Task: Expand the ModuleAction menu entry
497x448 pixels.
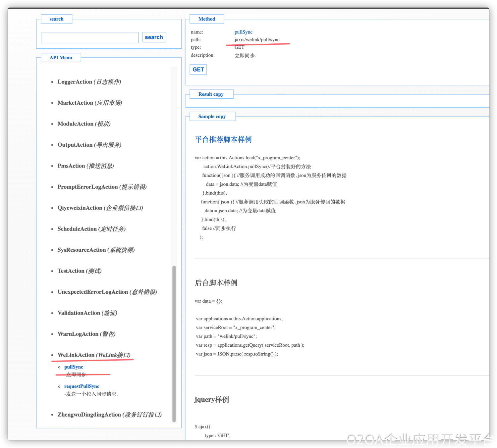Action: (84, 124)
